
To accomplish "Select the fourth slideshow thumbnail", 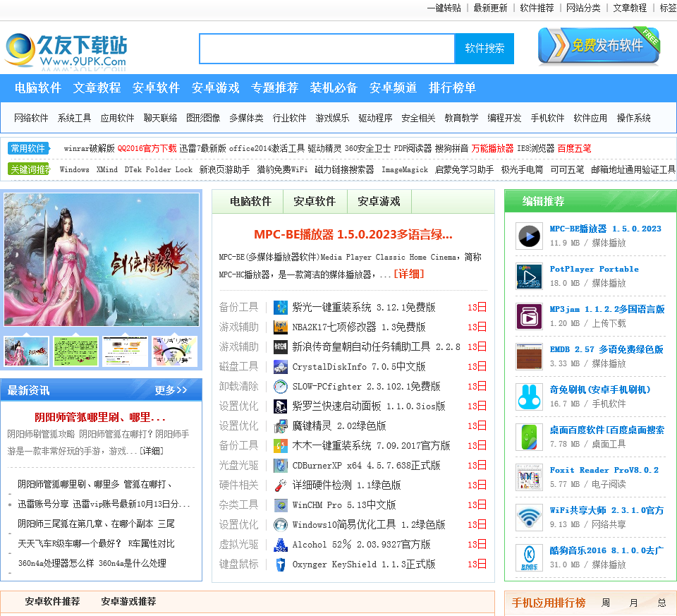I will [175, 351].
